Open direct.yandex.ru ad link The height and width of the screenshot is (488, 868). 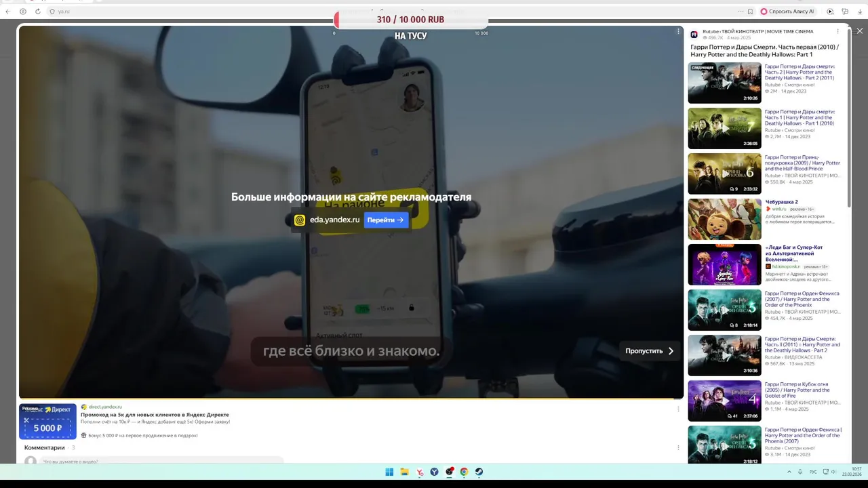(105, 407)
